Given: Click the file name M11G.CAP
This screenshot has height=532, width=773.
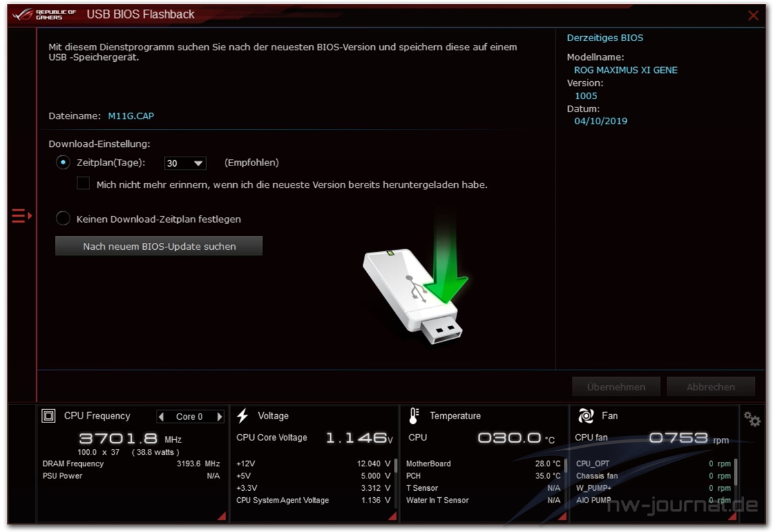Looking at the screenshot, I should point(131,116).
